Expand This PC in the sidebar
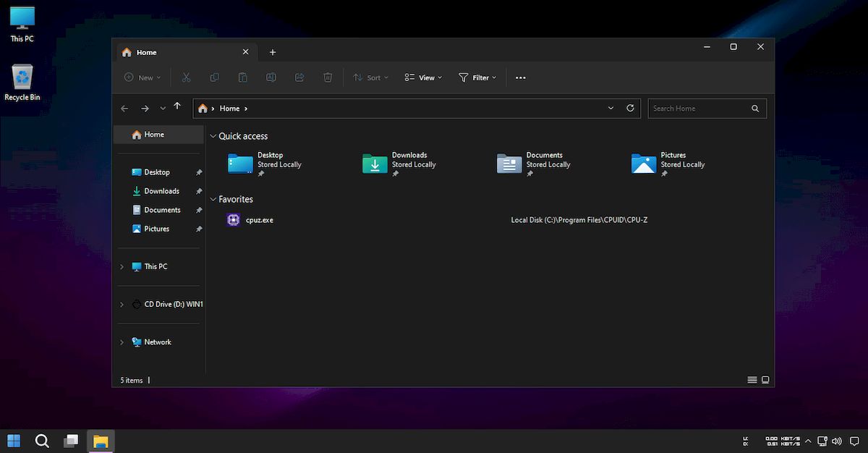The image size is (868, 453). pos(122,266)
